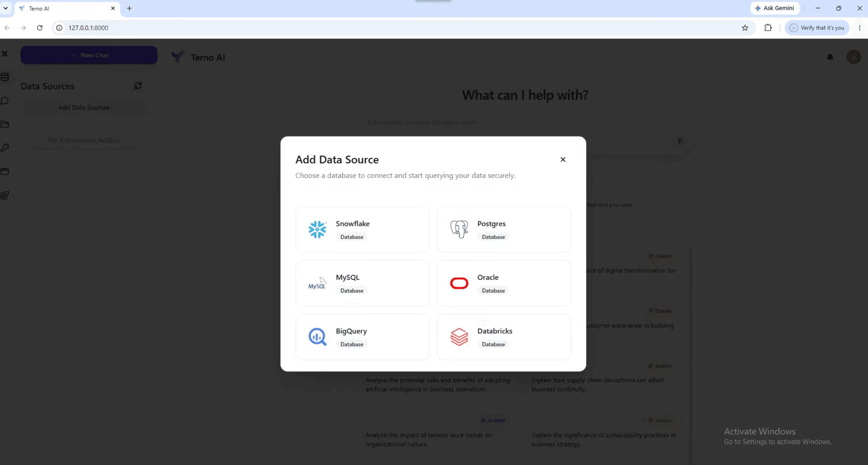Click the Database badge under Snowflake

coord(352,237)
